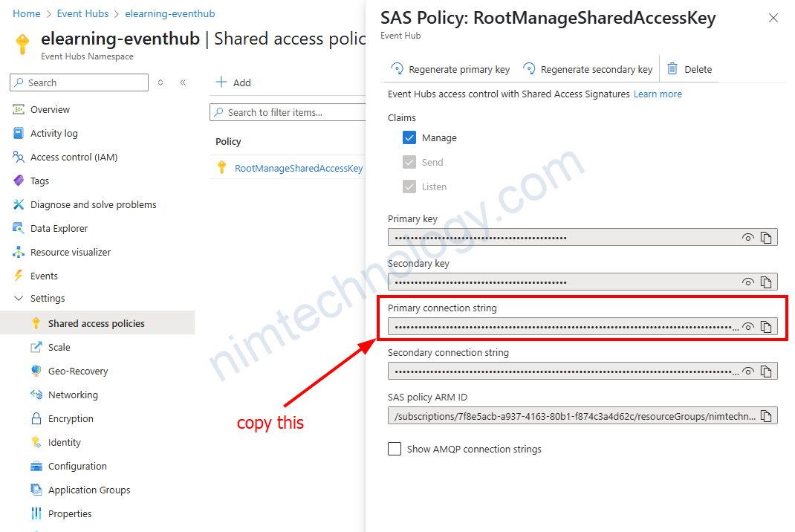Screen dimensions: 795x532
Task: Open the Learn more link
Action: point(658,94)
